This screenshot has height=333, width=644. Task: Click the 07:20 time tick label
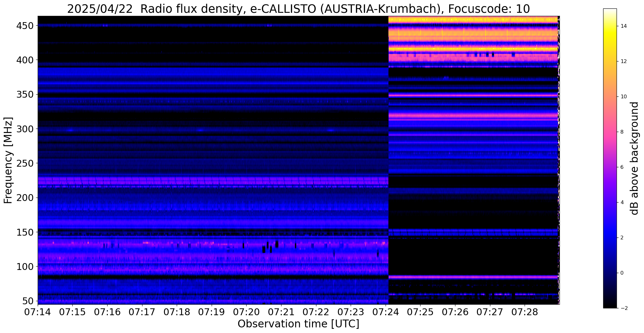247,312
